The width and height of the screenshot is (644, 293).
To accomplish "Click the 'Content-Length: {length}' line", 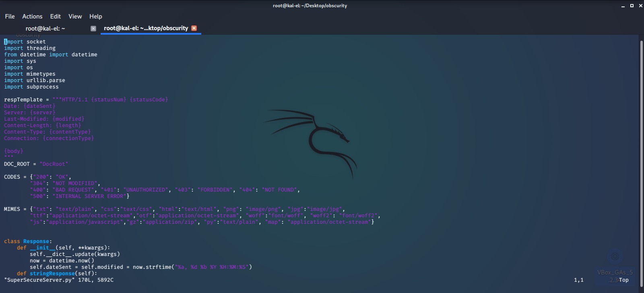I will pyautogui.click(x=43, y=126).
